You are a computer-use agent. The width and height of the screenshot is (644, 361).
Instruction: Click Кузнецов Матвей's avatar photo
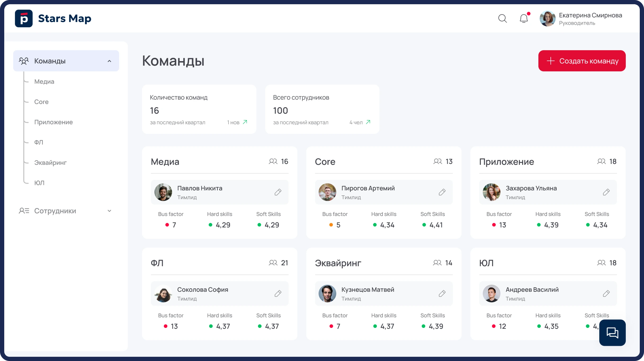[x=327, y=293]
